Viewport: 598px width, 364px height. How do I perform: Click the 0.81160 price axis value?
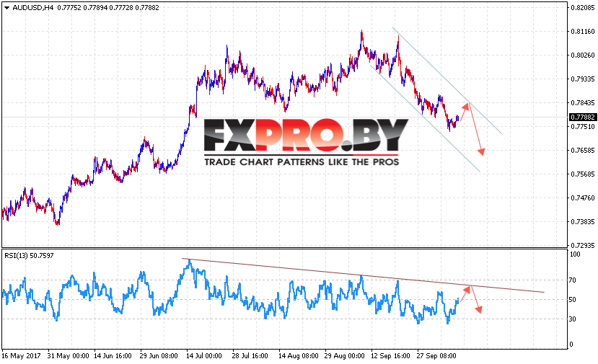583,32
